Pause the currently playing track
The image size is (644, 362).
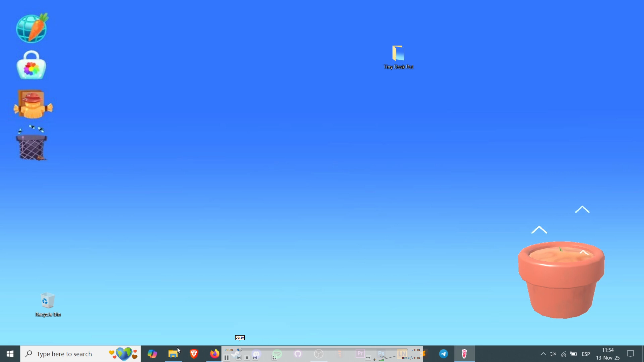[x=226, y=357]
